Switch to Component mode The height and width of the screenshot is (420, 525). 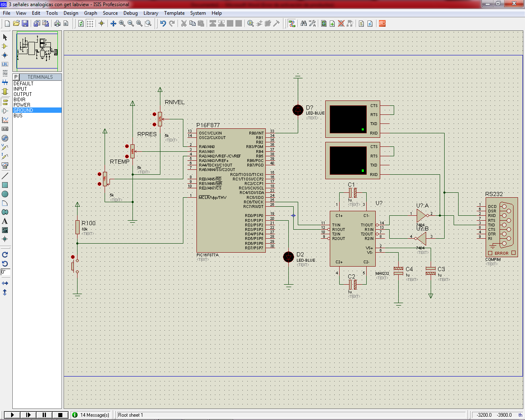pyautogui.click(x=5, y=46)
